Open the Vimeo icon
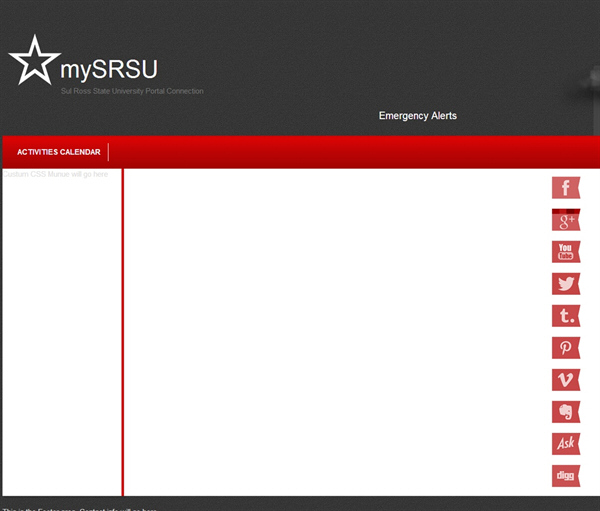Image resolution: width=600 pixels, height=511 pixels. tap(566, 380)
